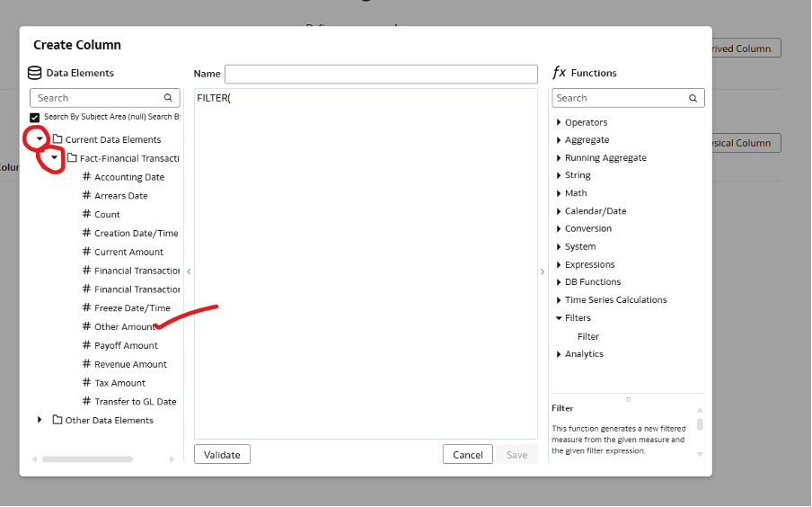Click the Current Data Elements folder icon
Image resolution: width=812 pixels, height=507 pixels.
click(x=57, y=139)
